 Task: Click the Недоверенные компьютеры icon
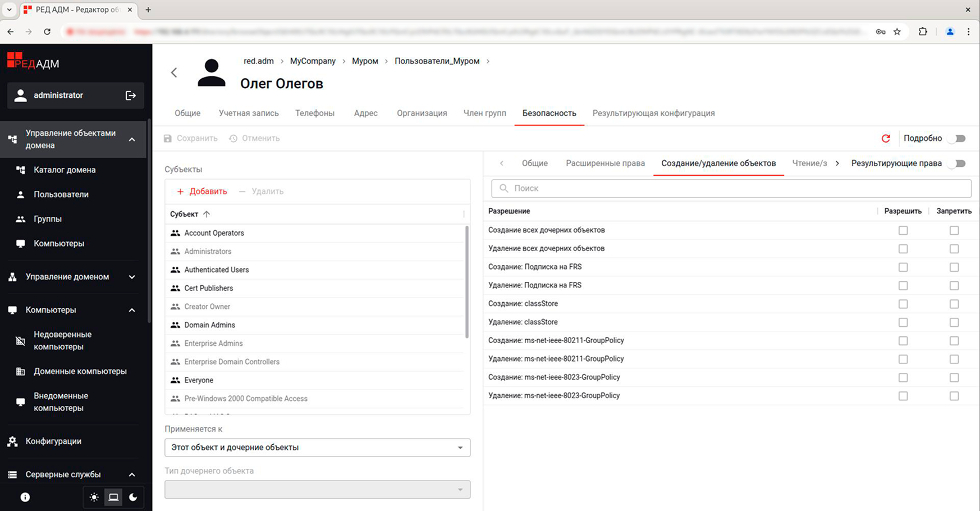[21, 341]
